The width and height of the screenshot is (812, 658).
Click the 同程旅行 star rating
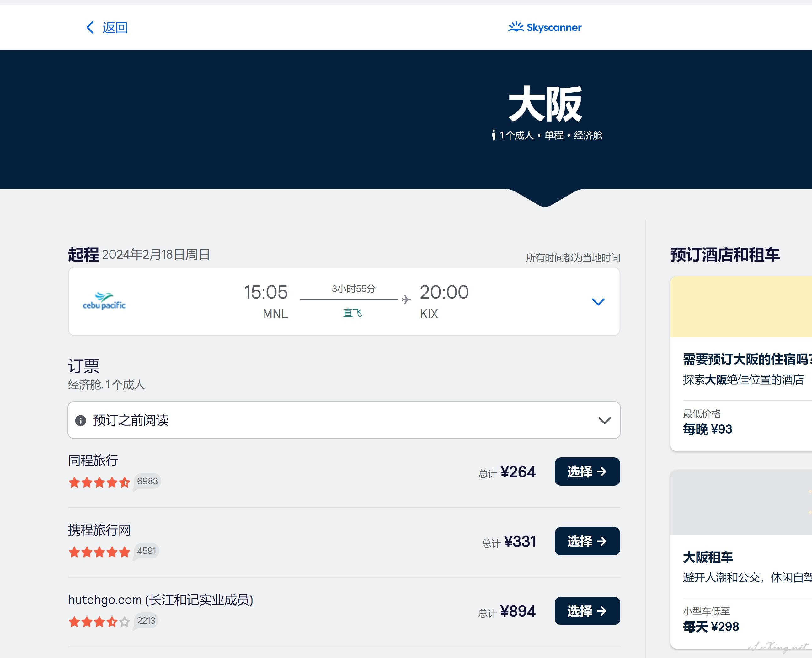(99, 482)
